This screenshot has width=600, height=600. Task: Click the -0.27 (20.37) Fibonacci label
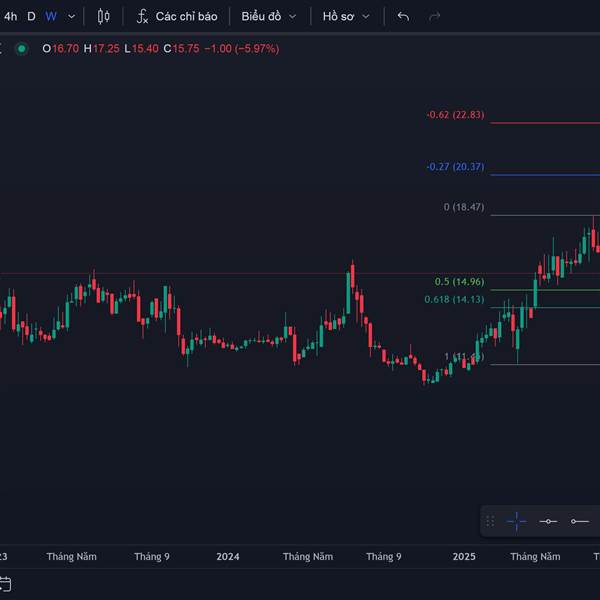[455, 166]
